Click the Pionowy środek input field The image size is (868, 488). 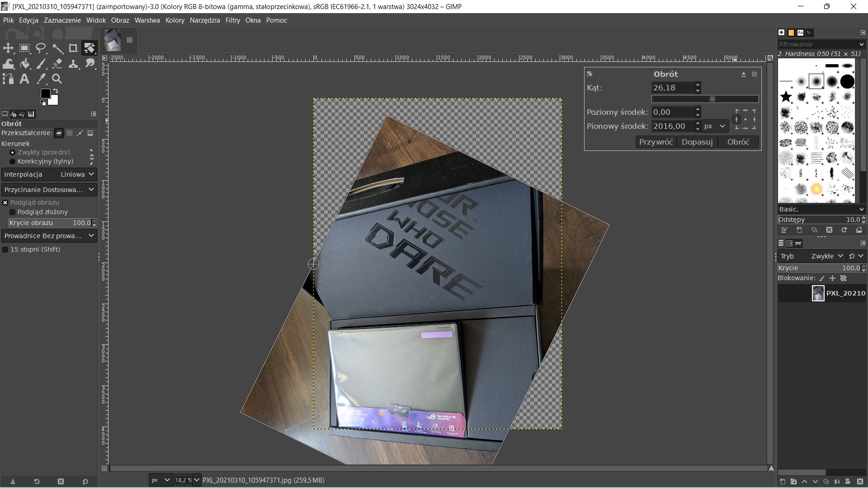pos(673,126)
